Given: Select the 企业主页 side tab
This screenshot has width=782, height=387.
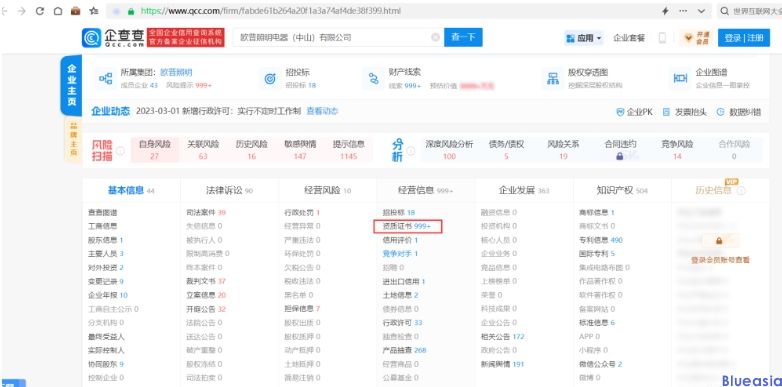Looking at the screenshot, I should point(71,86).
